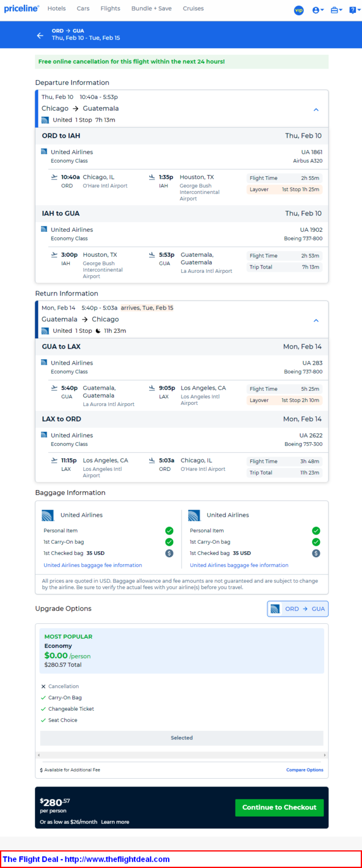Click United logo in LAX to ORD segment

click(44, 435)
